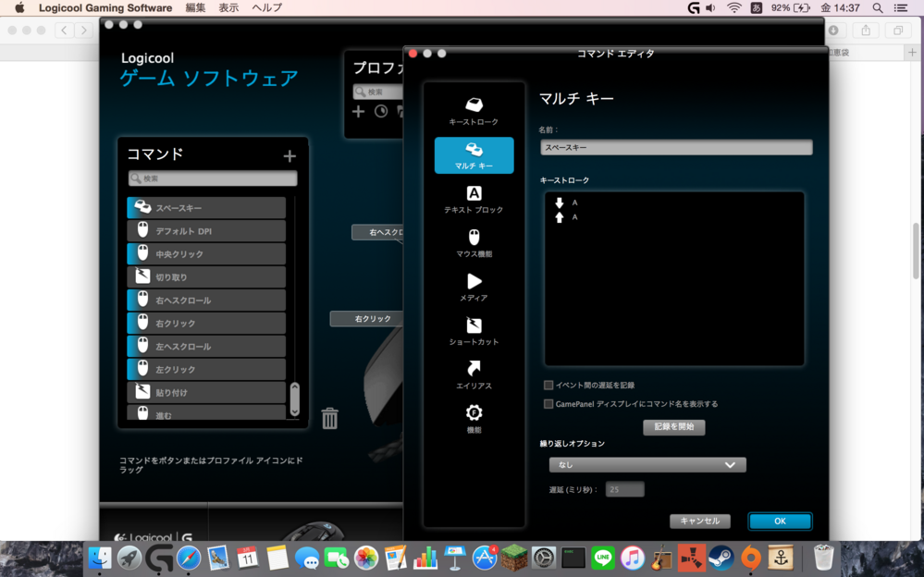Select the 中央クリック command
This screenshot has height=577, width=924.
pyautogui.click(x=206, y=254)
